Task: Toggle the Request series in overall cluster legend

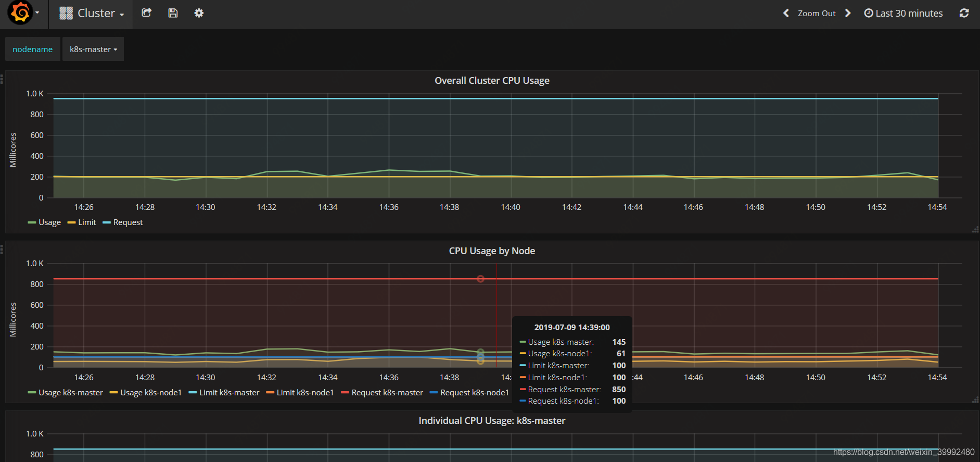Action: pyautogui.click(x=128, y=222)
